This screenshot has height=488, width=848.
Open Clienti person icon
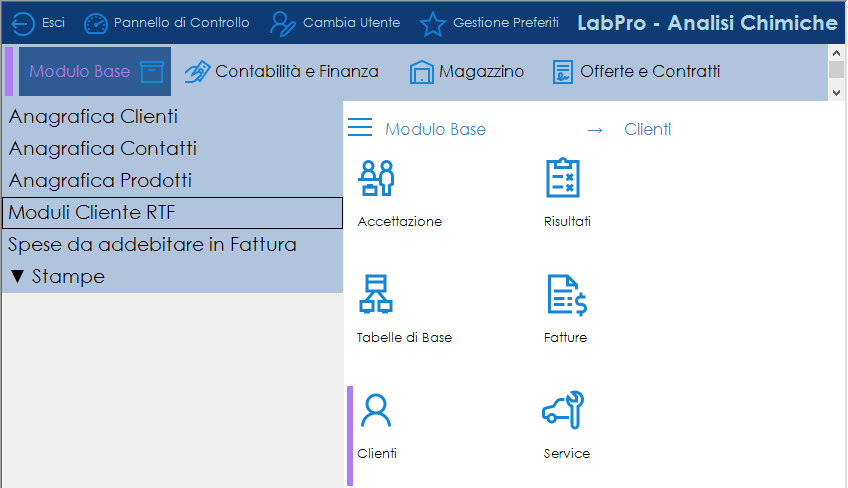coord(376,411)
